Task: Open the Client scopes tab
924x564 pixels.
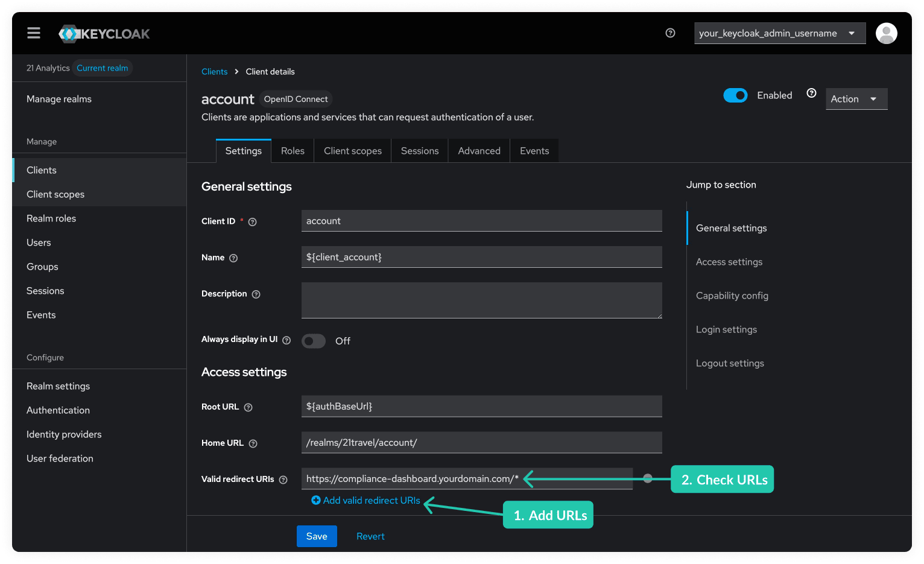Action: click(352, 150)
